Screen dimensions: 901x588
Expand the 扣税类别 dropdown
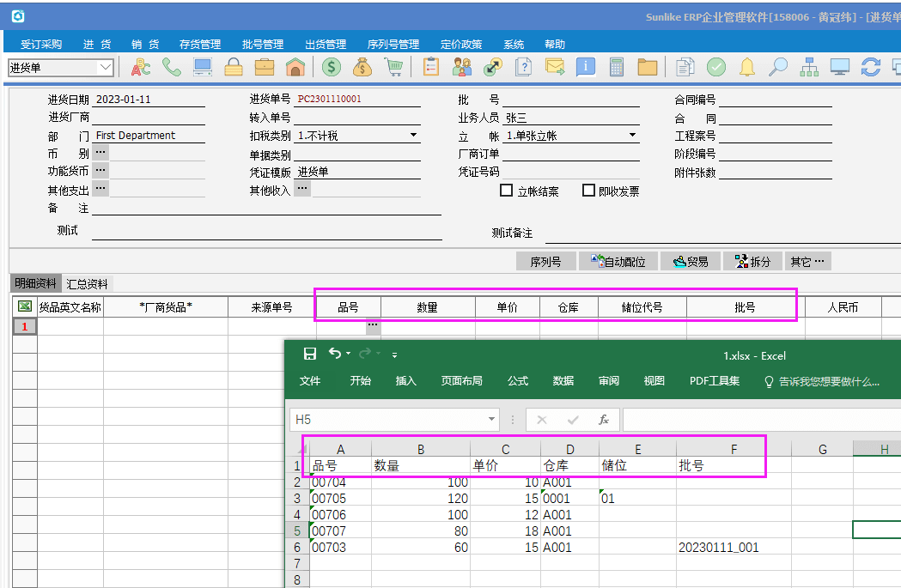(413, 135)
